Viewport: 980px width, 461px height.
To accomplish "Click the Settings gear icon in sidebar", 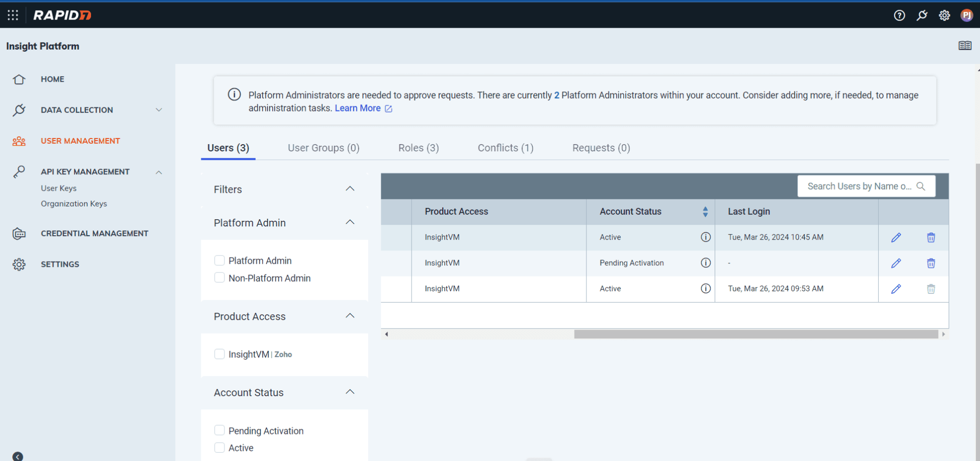I will 19,264.
